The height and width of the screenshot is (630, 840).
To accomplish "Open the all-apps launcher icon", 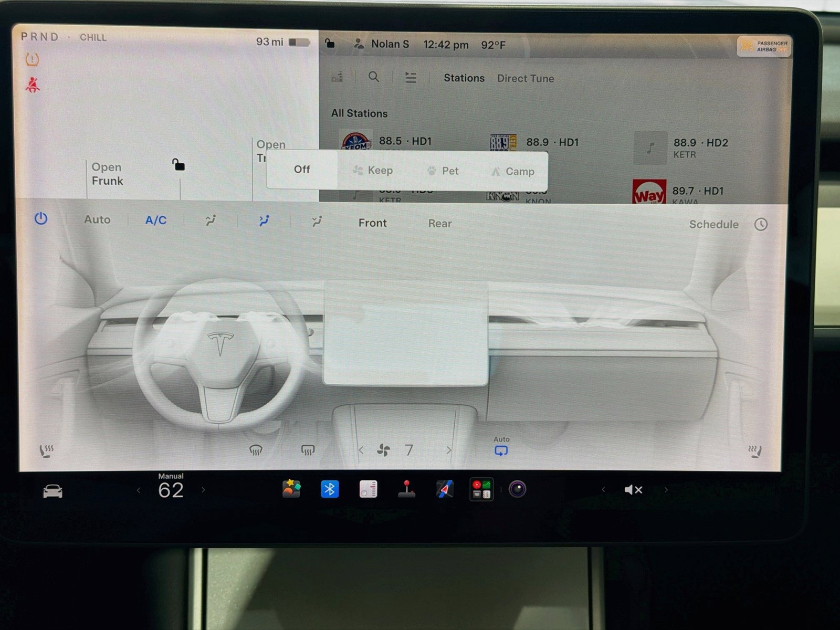I will [x=481, y=490].
